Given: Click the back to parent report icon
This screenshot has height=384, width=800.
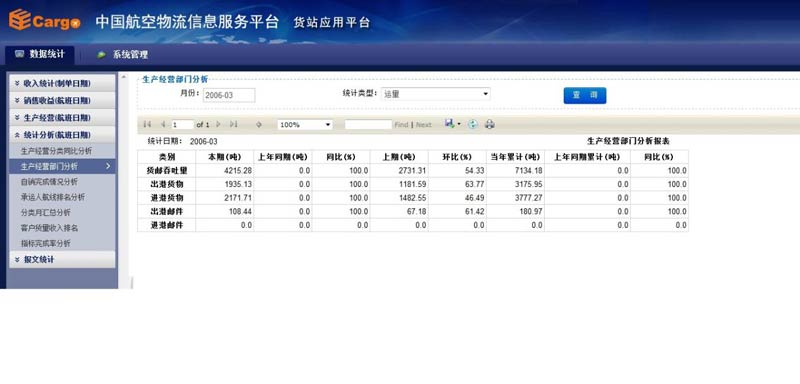Looking at the screenshot, I should click(x=259, y=124).
